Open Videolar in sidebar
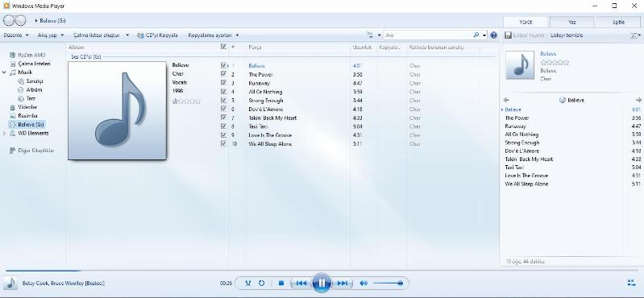This screenshot has height=298, width=644. pos(23,107)
